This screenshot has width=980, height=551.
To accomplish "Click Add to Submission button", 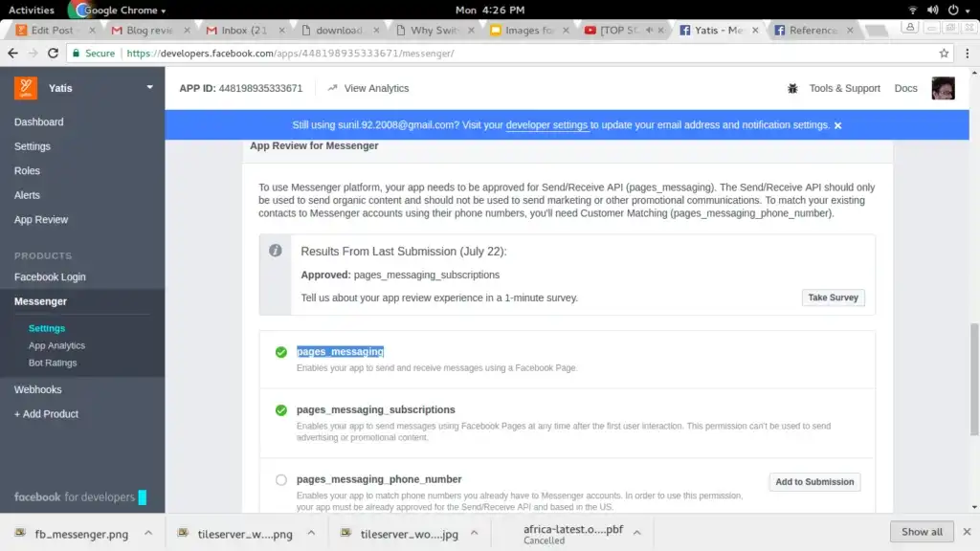I will click(x=814, y=482).
